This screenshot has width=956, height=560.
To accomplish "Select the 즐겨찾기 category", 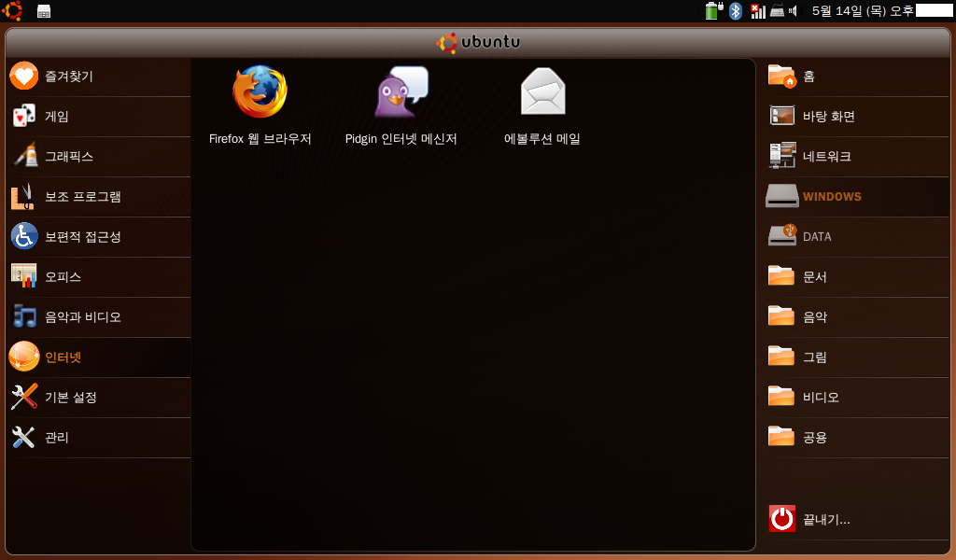I will click(x=99, y=77).
